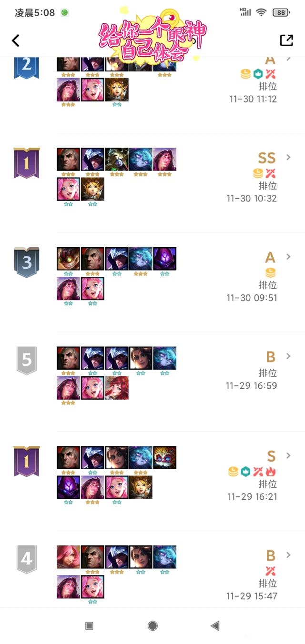Screen dimensions: 305x644
Task: Tap the Android back triangle button
Action: [x=215, y=625]
